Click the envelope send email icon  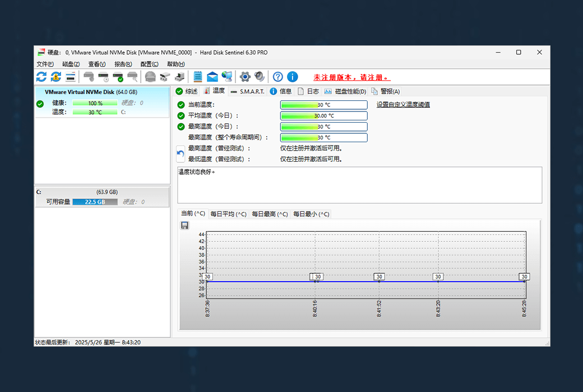(x=212, y=77)
